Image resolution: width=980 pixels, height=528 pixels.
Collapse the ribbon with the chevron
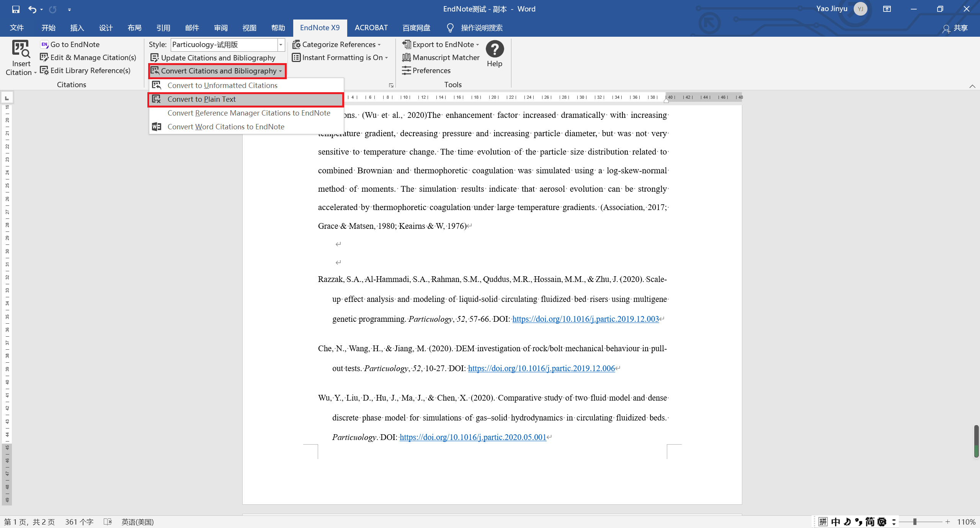pyautogui.click(x=972, y=86)
